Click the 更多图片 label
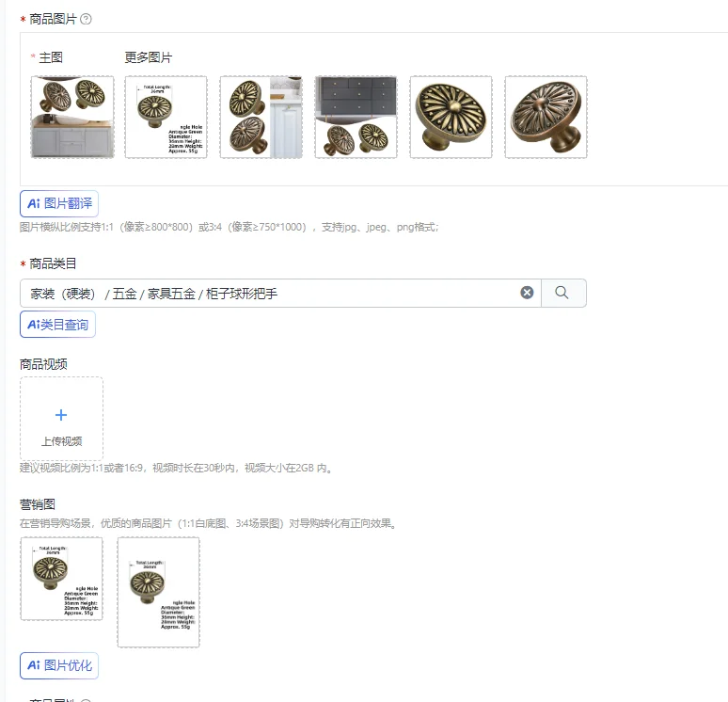Screen dimensions: 728x702 148,57
